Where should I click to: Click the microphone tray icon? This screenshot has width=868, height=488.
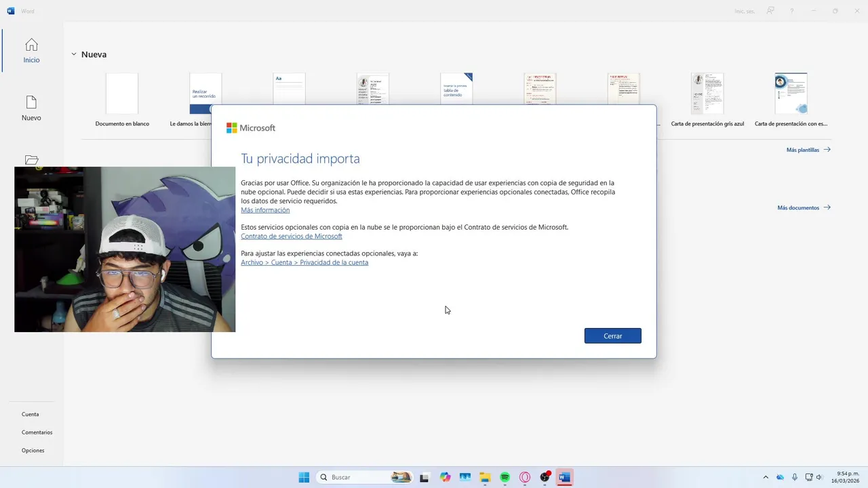794,477
